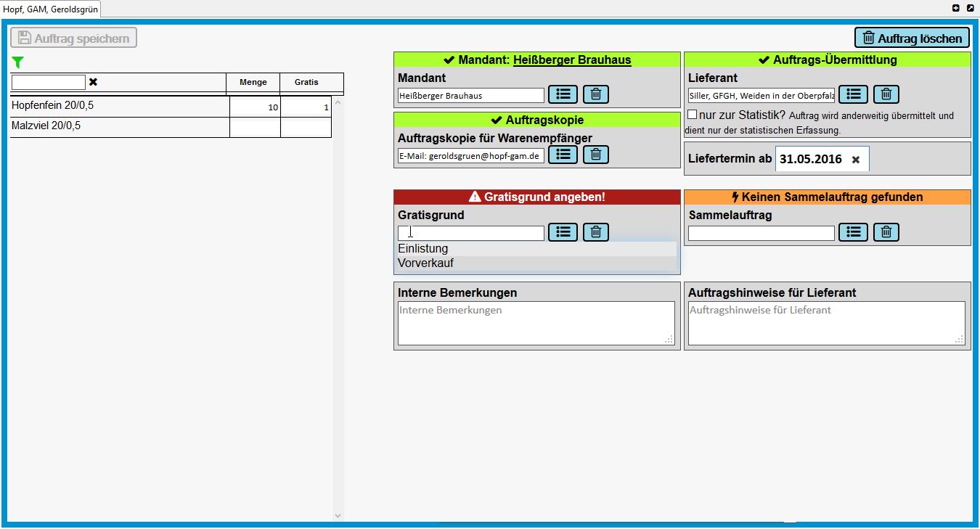Clear the article filter text with X

(93, 82)
